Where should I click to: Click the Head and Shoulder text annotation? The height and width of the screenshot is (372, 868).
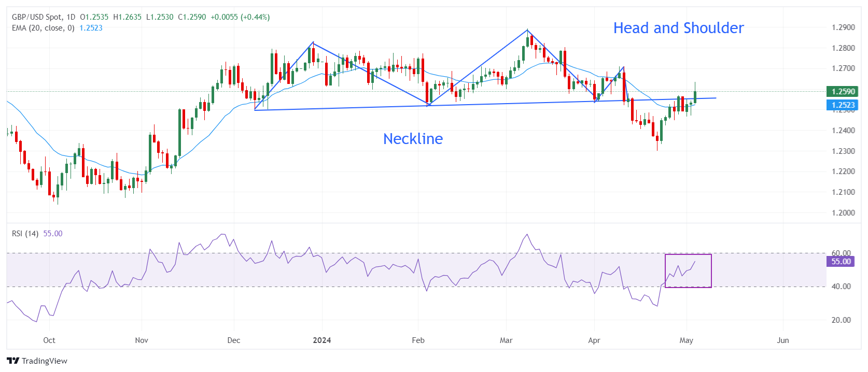click(678, 28)
